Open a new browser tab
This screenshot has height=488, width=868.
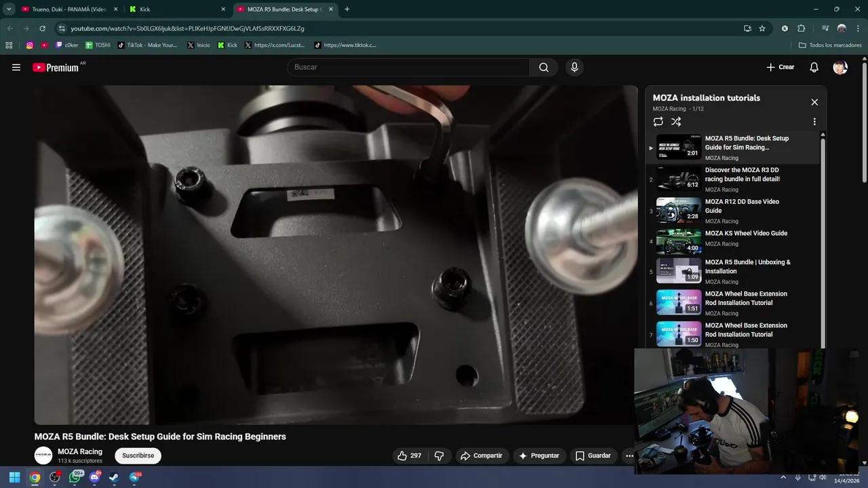click(347, 9)
